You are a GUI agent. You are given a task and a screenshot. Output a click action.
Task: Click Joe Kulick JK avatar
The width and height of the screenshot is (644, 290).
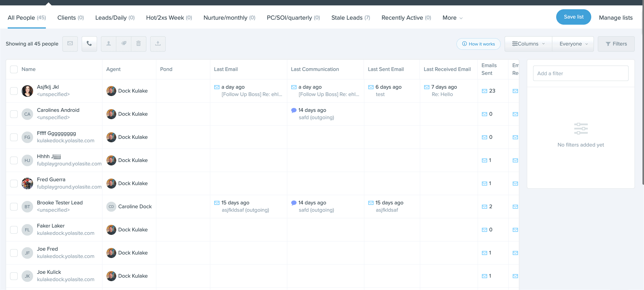point(27,276)
